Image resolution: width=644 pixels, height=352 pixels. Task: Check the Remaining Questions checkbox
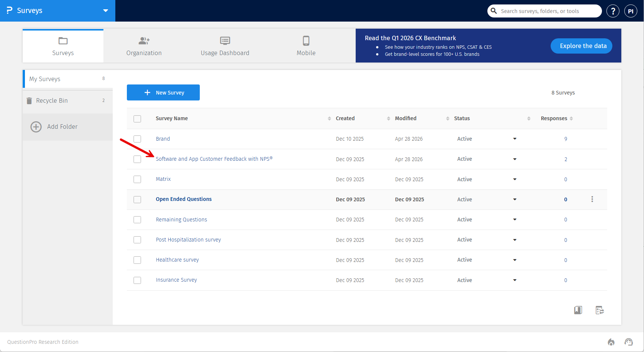137,220
